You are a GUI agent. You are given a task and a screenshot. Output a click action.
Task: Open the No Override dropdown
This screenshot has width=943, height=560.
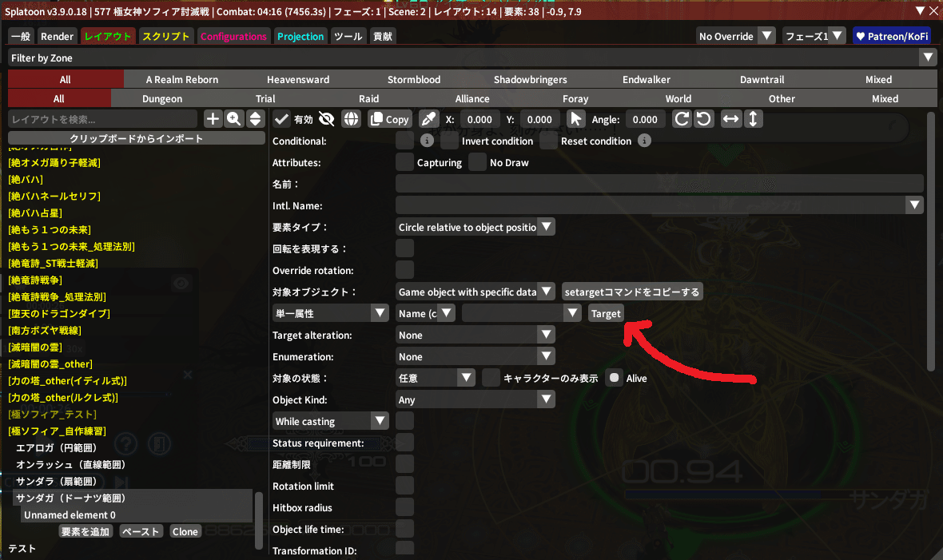[735, 36]
